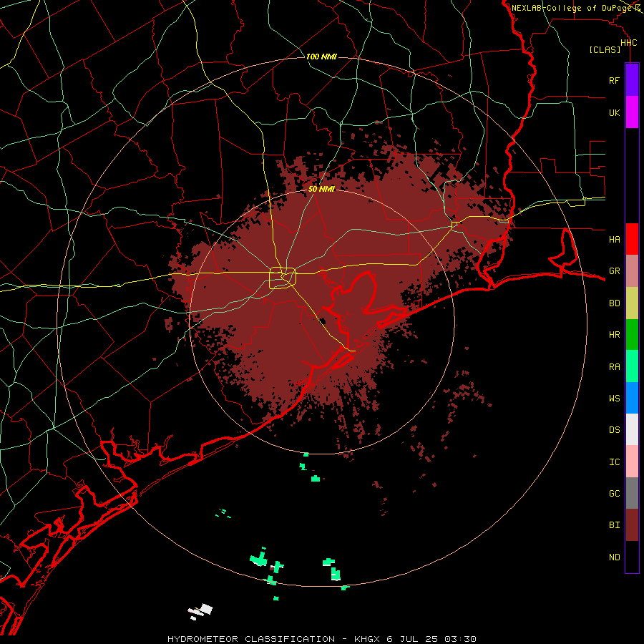Click the yellow loop at the radar center
Image resolution: width=644 pixels, height=644 pixels.
[283, 278]
